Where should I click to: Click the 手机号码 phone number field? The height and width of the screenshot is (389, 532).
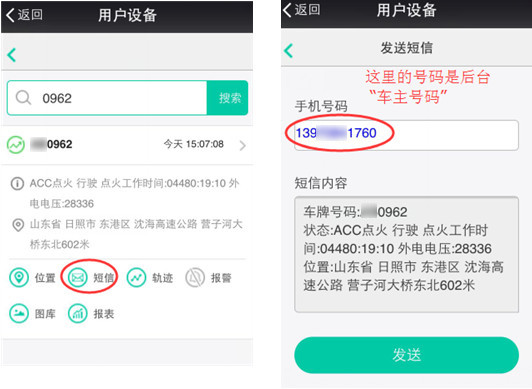[x=406, y=135]
